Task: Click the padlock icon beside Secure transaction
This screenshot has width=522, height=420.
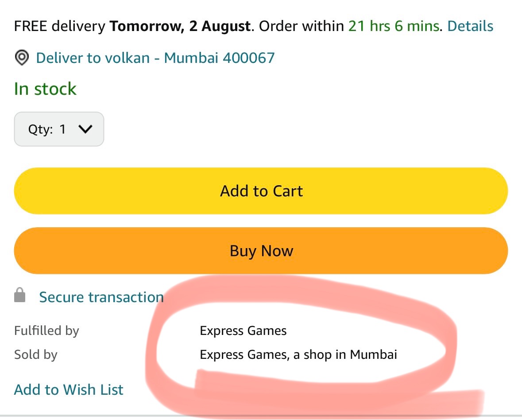Action: (x=20, y=296)
